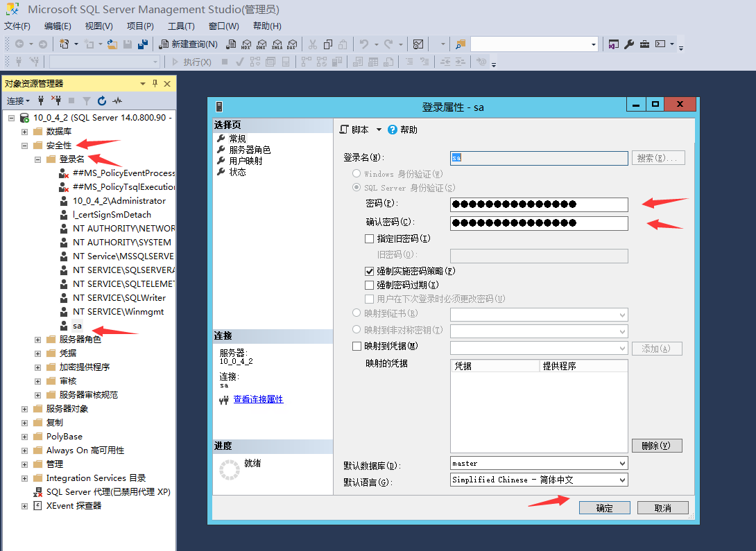Click the MDX query icon

[x=246, y=44]
